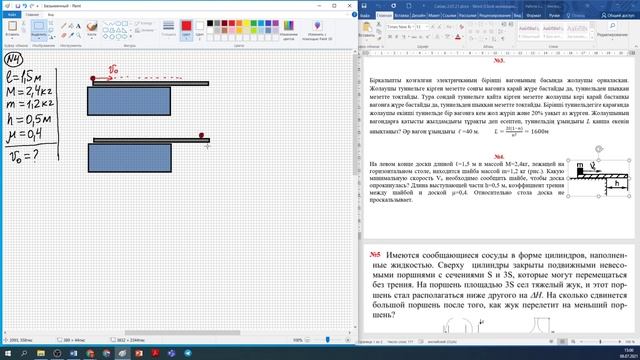Click zoom out minus button in Paint
640x360 pixels.
point(307,340)
